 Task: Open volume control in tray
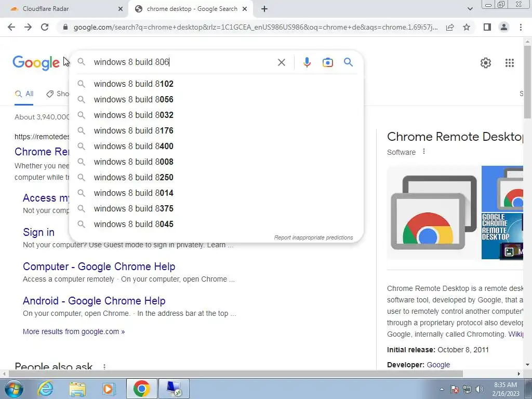(x=479, y=389)
